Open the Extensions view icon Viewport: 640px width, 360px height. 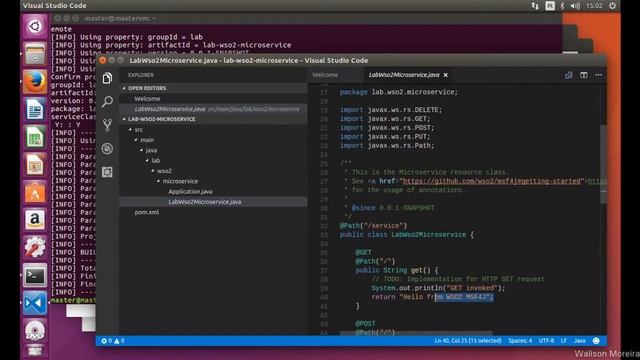[107, 172]
